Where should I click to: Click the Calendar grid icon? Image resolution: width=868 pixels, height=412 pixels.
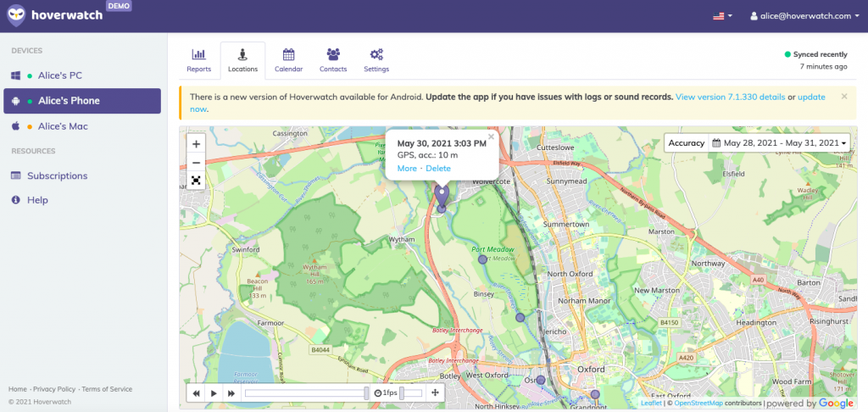(x=288, y=54)
